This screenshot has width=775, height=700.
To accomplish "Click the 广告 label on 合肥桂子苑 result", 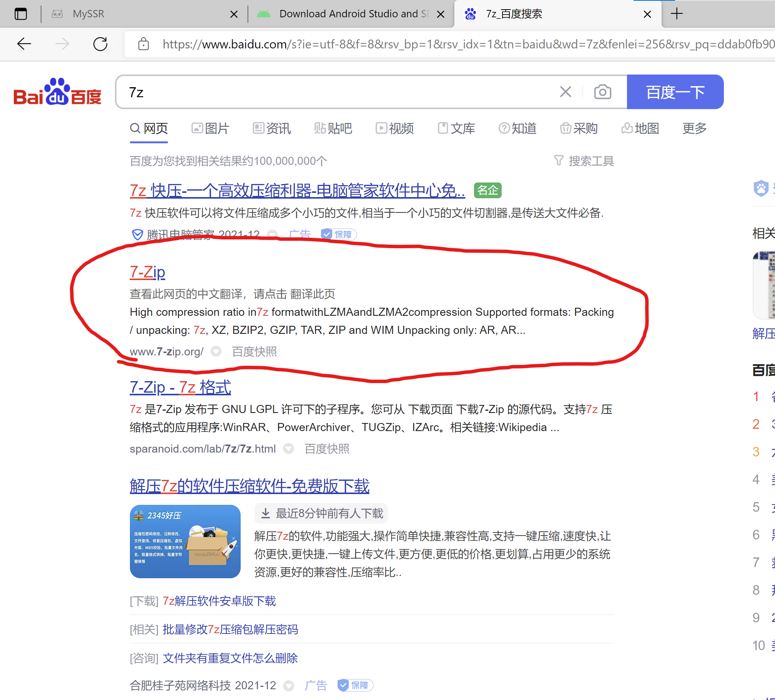I will (316, 685).
